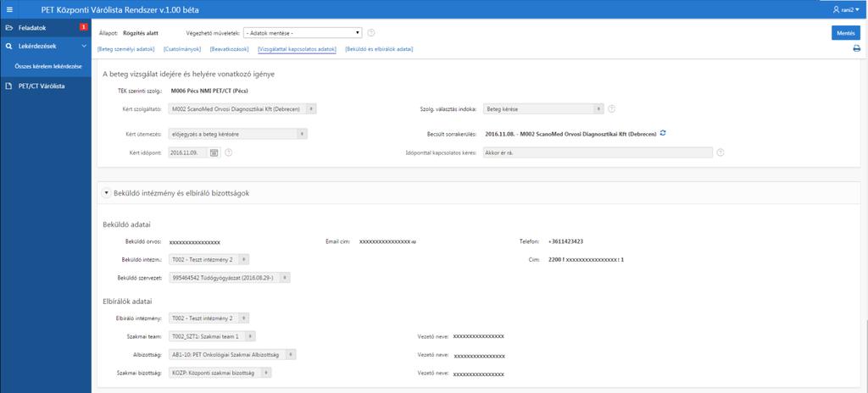Screen dimensions: 868x393
Task: Click the application title PET Központi Várólista
Action: (x=120, y=9)
